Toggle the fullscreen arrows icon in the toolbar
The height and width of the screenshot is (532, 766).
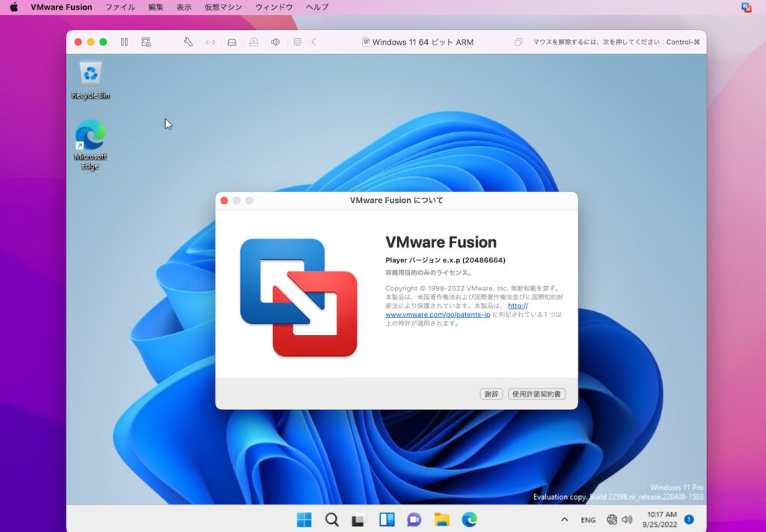pos(210,42)
